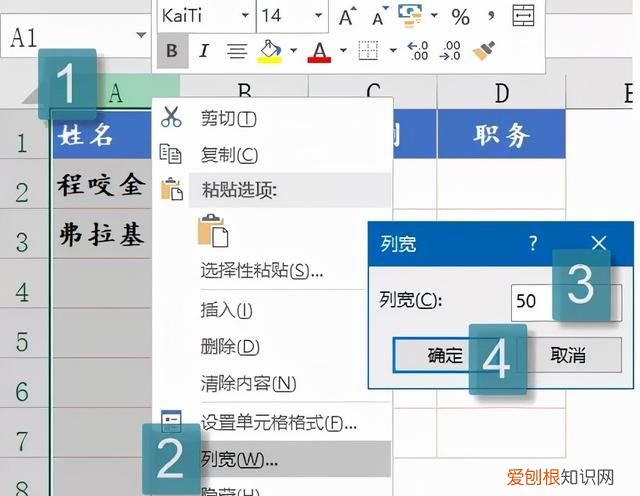This screenshot has height=496, width=640.
Task: Click the comma style icon
Action: point(491,16)
